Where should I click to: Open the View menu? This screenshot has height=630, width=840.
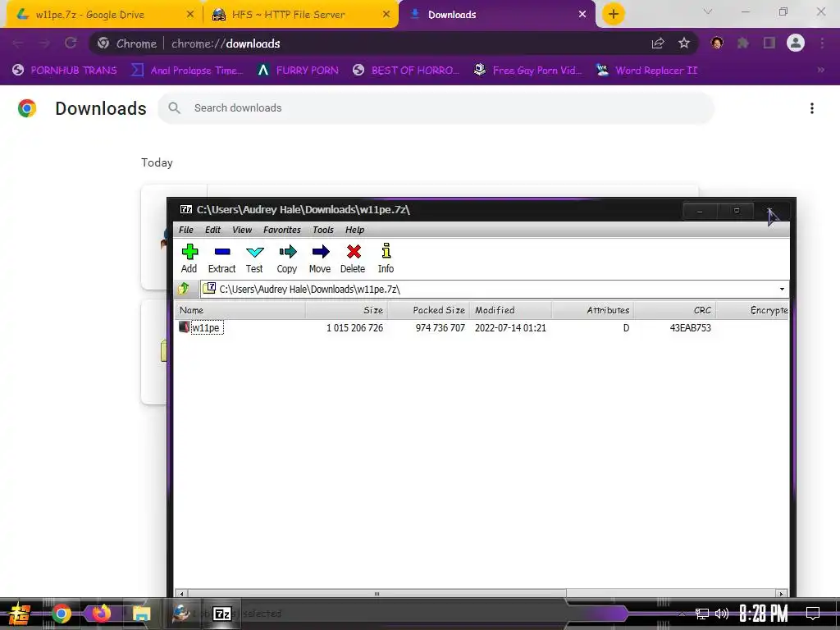coord(242,230)
